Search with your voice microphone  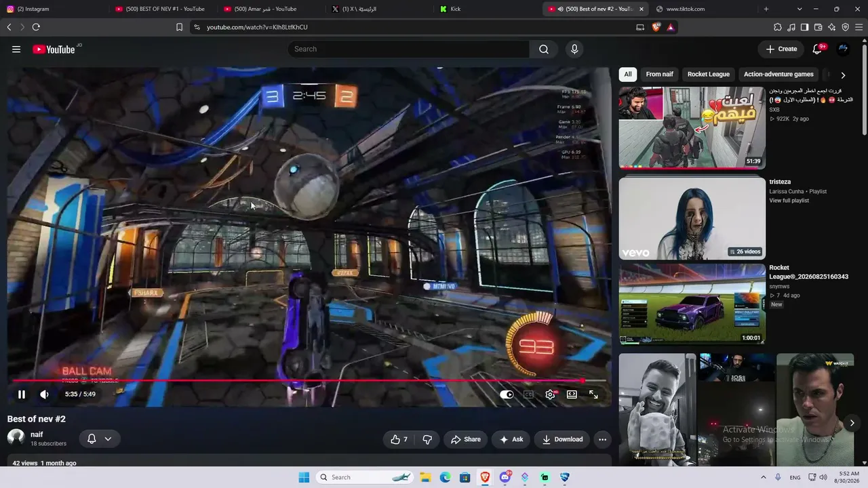tap(574, 49)
